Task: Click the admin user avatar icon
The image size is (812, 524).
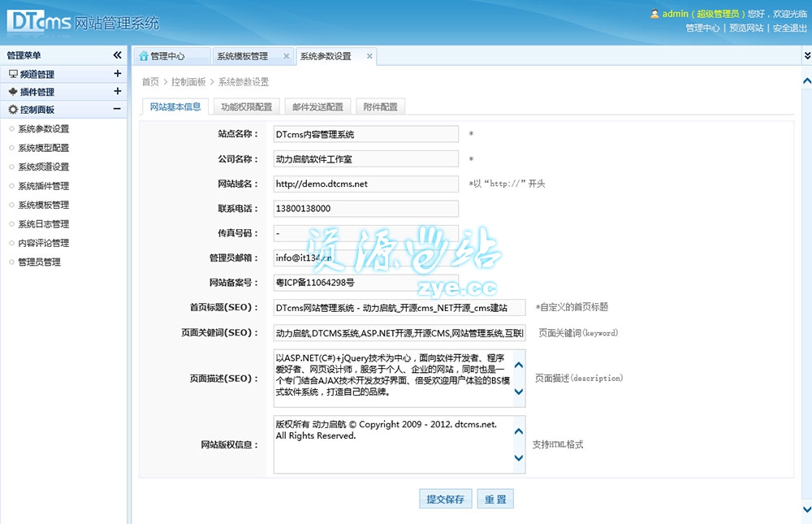Action: point(654,14)
